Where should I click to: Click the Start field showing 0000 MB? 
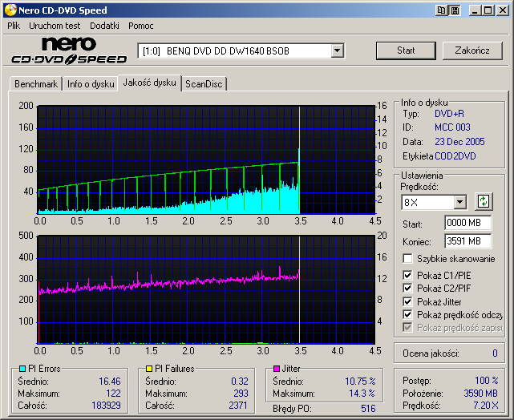[x=468, y=223]
